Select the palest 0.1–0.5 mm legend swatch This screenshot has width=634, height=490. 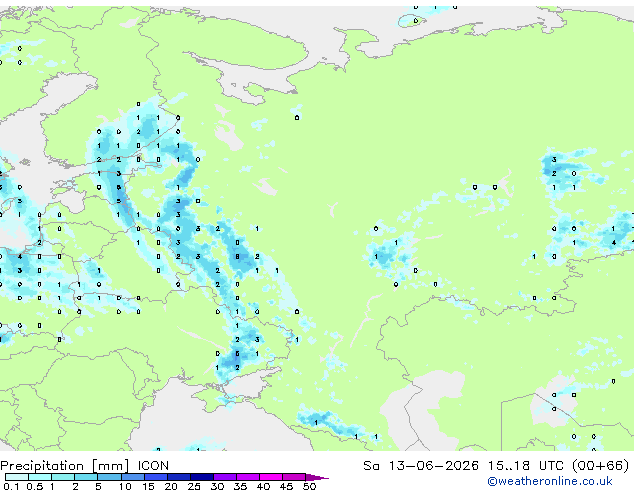click(17, 477)
